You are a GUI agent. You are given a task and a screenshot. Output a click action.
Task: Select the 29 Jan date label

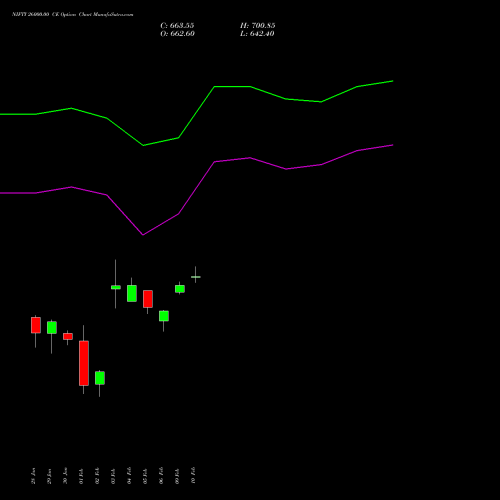[49, 476]
